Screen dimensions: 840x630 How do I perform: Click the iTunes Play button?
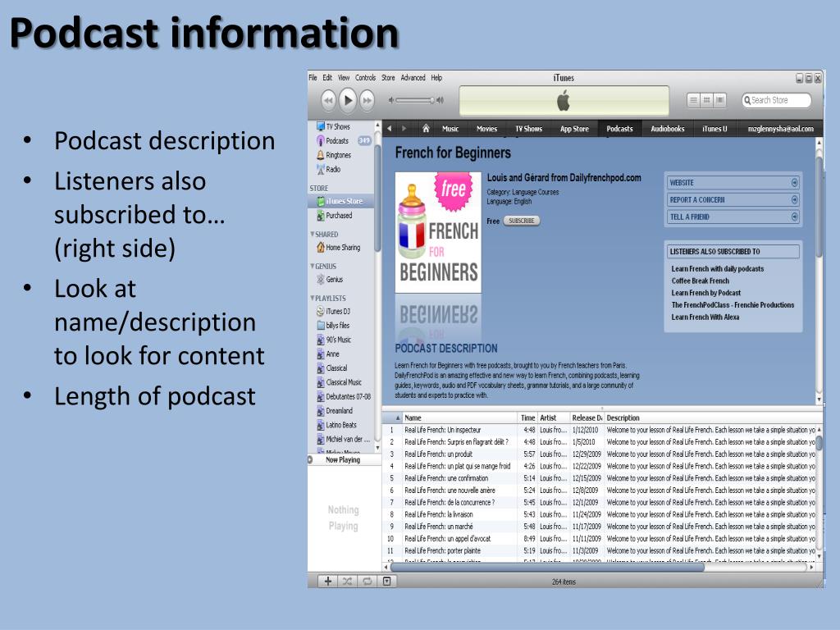click(x=348, y=100)
